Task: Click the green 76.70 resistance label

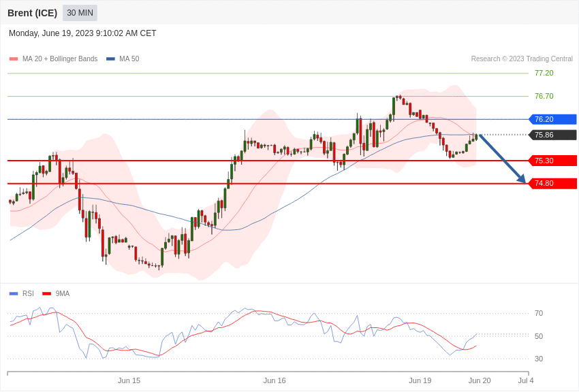Action: pyautogui.click(x=544, y=96)
